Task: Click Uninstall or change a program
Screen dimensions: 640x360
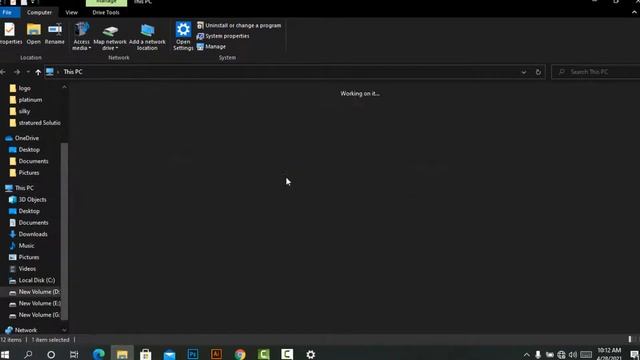Action: point(239,25)
